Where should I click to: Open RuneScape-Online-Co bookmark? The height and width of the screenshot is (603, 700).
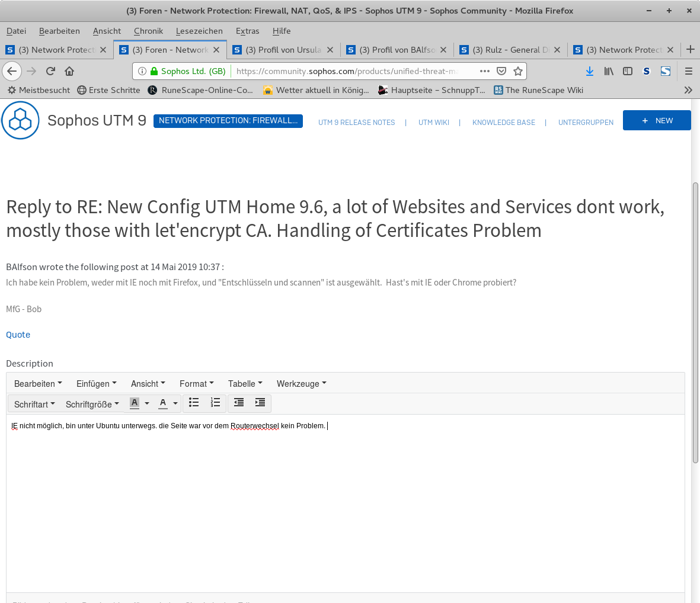point(200,90)
